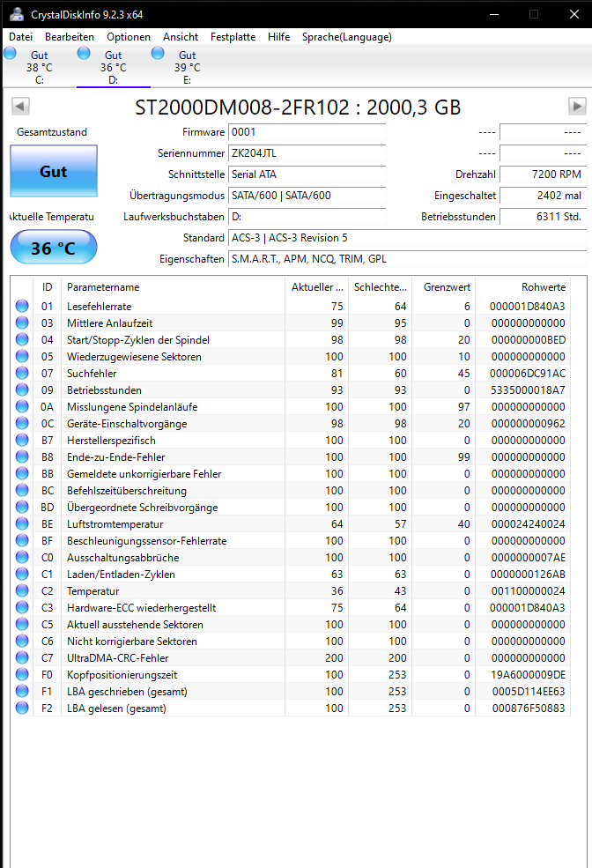Viewport: 592px width, 868px height.
Task: Click status orb for UltraDMA-CRC-Fehler row
Action: pos(22,657)
